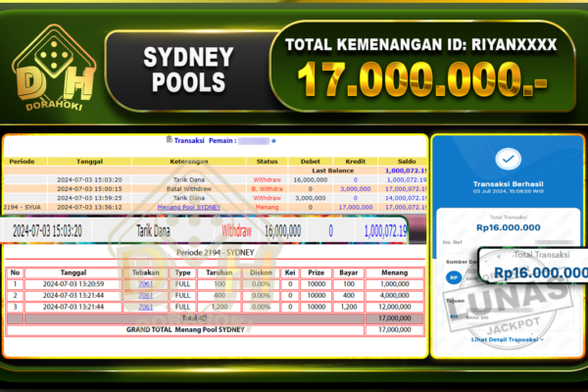
Task: Click the winning amount 12,000,000
Action: coord(395,307)
